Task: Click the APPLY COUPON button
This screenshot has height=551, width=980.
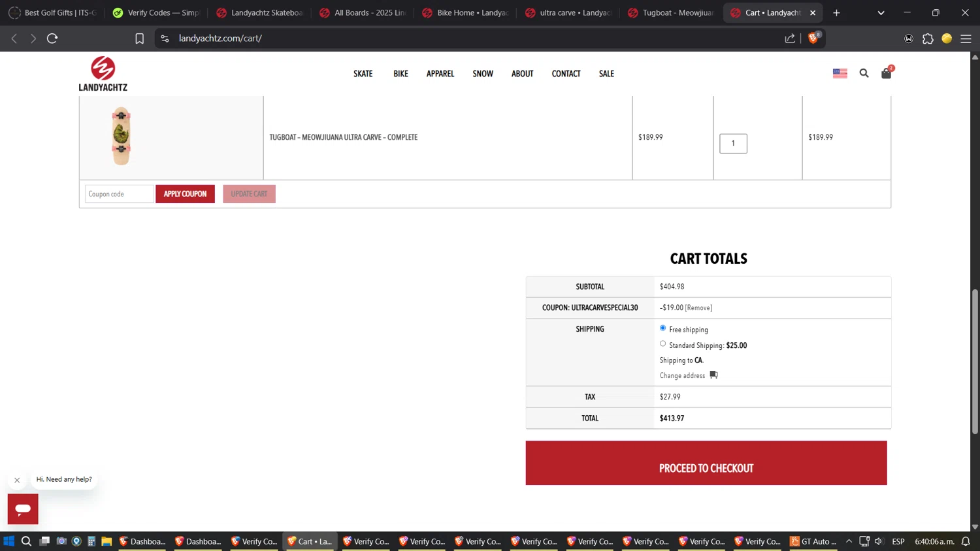Action: click(185, 194)
